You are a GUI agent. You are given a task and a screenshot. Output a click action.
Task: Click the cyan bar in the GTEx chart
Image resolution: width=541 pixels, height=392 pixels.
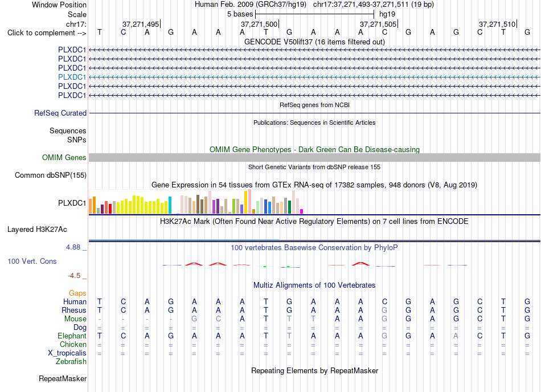[x=170, y=205]
